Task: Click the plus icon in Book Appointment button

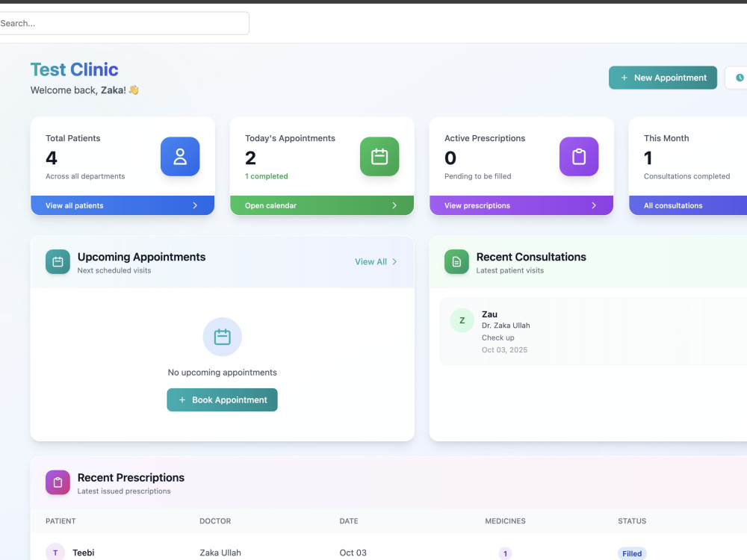Action: [182, 400]
